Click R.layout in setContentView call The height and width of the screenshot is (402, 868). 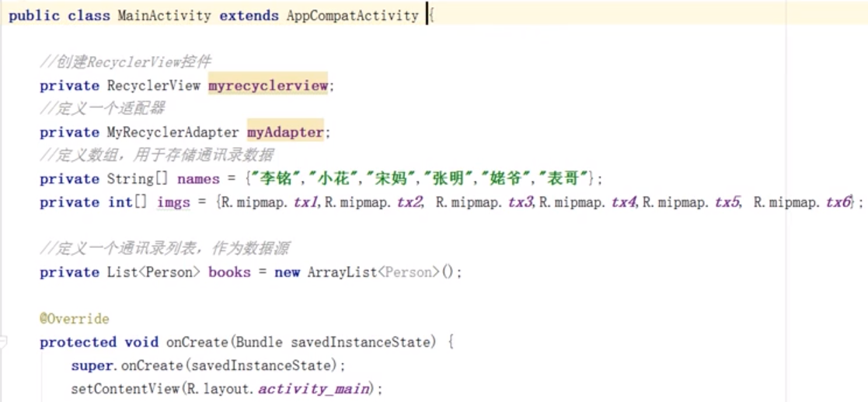[218, 389]
